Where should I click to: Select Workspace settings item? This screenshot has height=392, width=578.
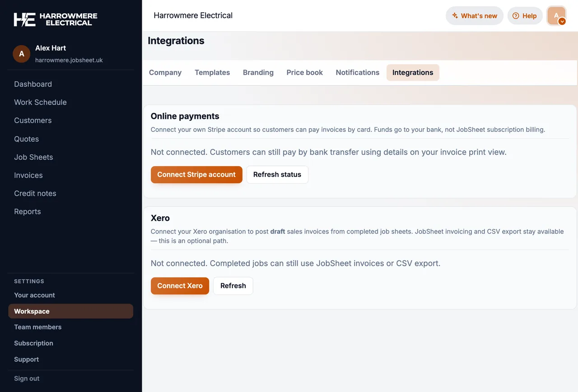[70, 311]
